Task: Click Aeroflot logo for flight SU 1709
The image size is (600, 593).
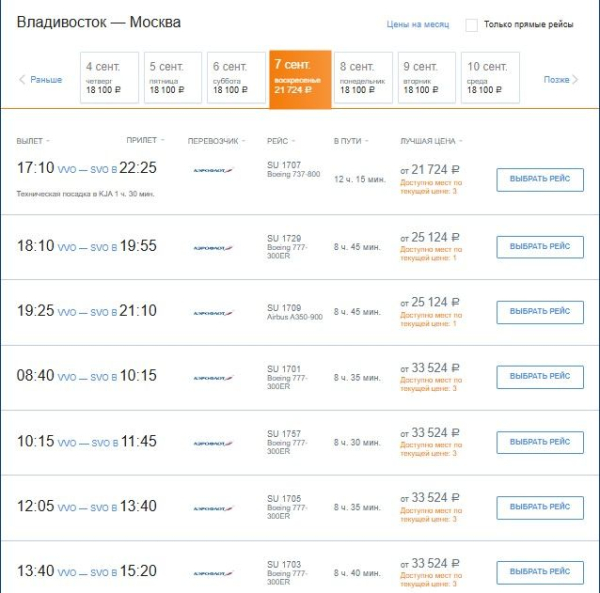Action: [x=213, y=312]
